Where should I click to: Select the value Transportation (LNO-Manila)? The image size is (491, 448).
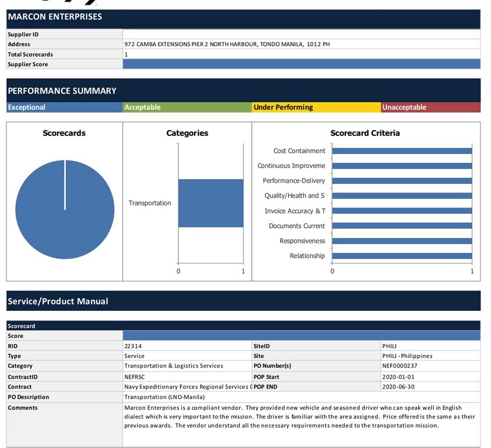tap(164, 397)
